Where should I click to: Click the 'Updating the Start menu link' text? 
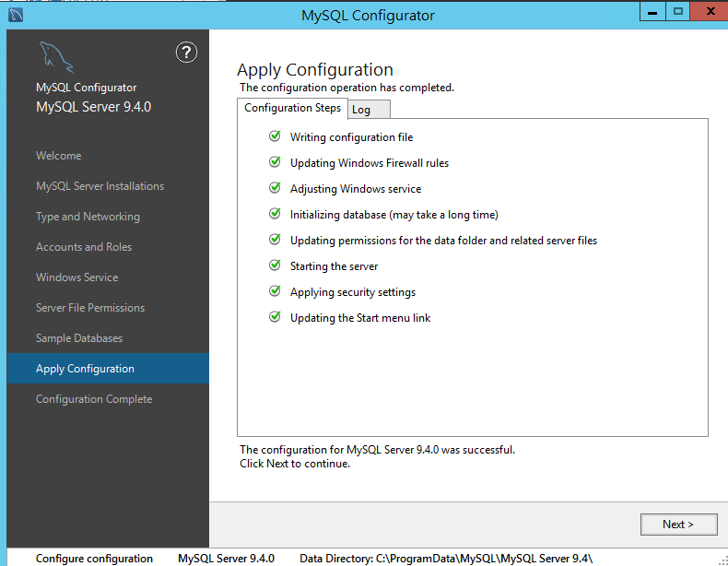pos(360,318)
